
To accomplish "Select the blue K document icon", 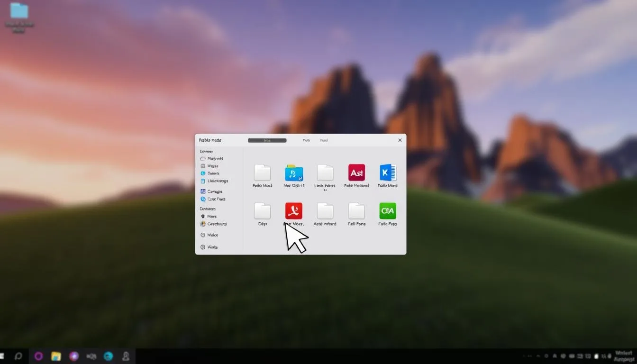I will coord(388,173).
